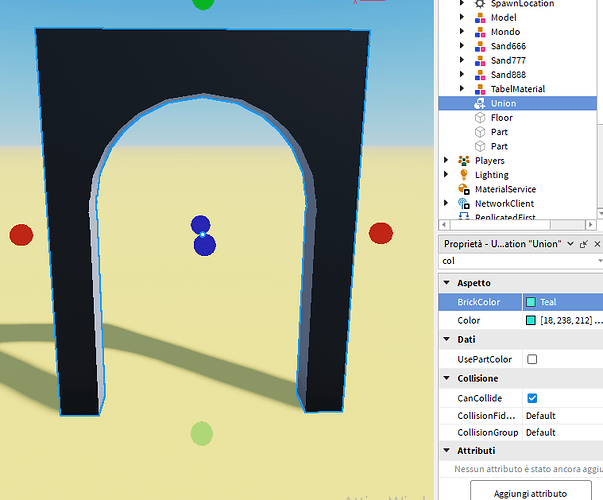Click the TabelMaterial model icon
The image size is (603, 500).
tap(480, 89)
